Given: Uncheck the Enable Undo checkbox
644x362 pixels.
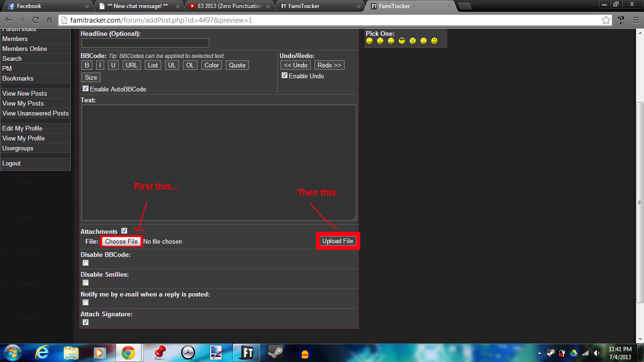Looking at the screenshot, I should 284,75.
